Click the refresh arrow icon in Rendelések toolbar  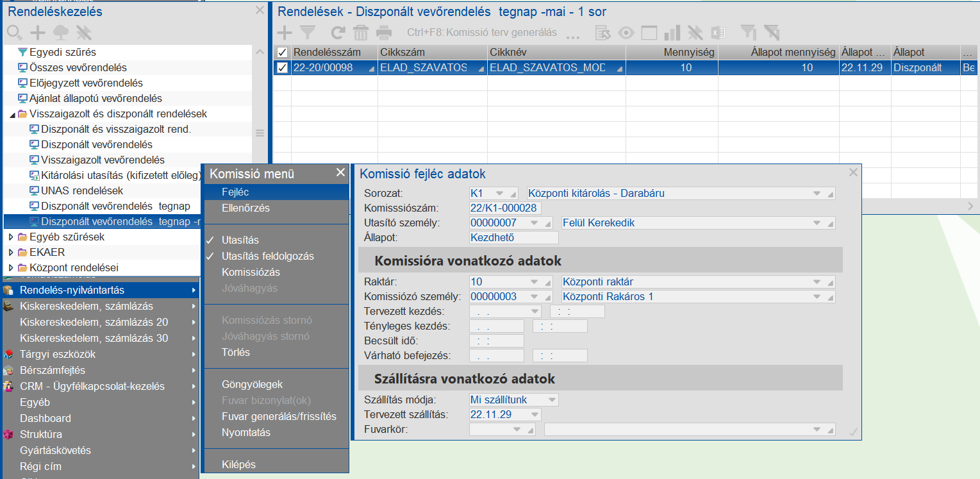(338, 32)
